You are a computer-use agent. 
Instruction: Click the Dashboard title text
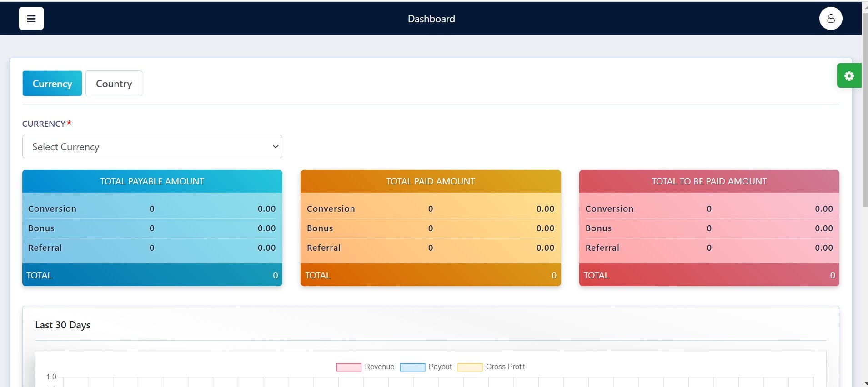[431, 19]
